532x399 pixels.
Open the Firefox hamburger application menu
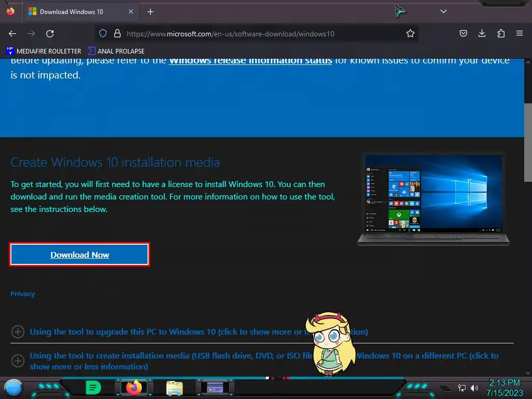[x=520, y=33]
